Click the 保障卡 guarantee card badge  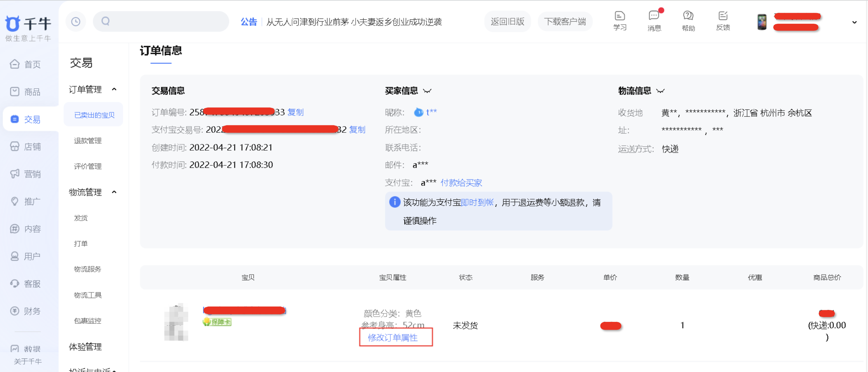coord(217,322)
